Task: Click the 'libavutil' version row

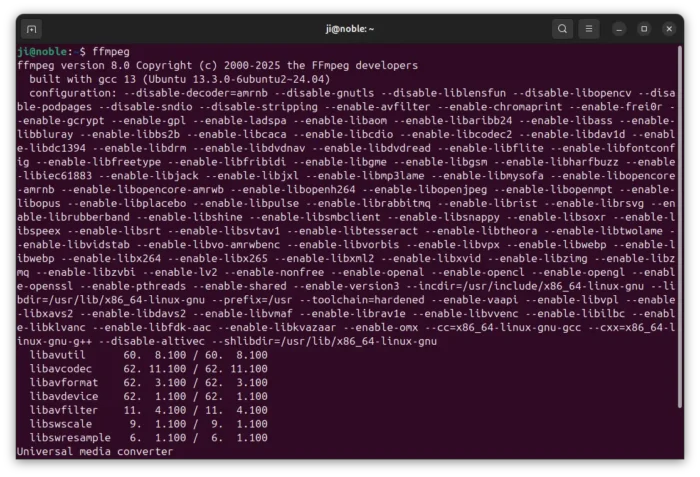Action: coord(148,355)
